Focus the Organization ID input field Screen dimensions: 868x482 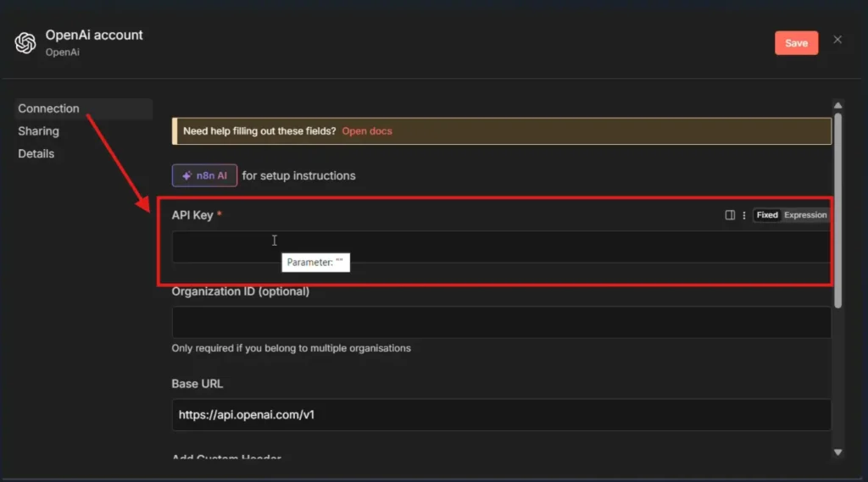[x=501, y=322]
